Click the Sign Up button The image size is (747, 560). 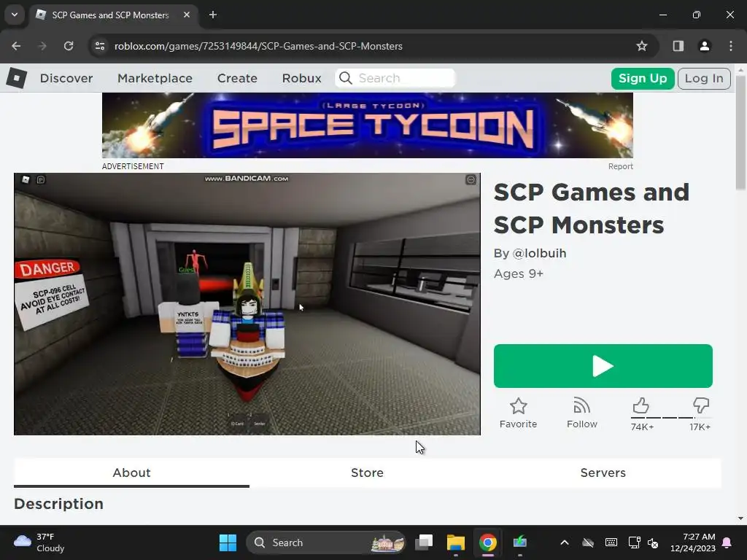(x=643, y=79)
